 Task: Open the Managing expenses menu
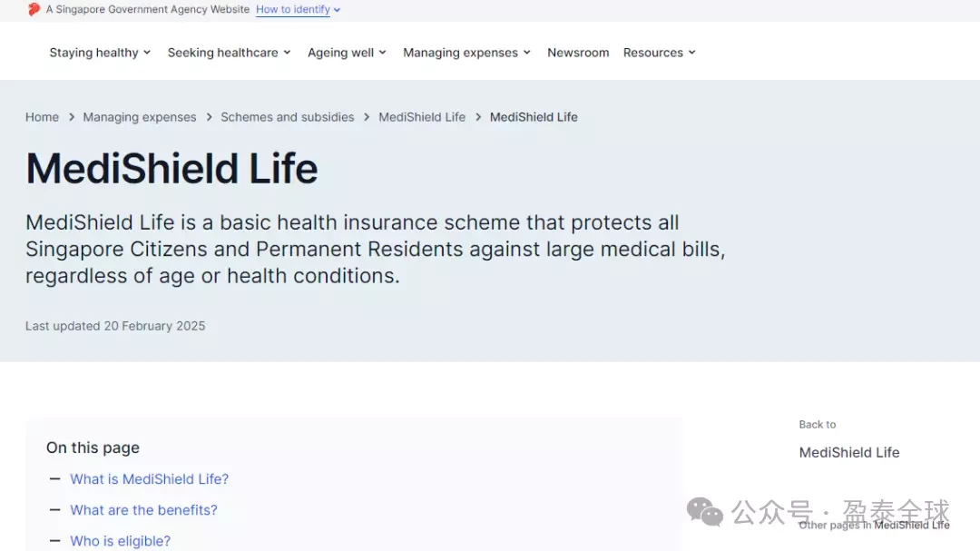[467, 53]
